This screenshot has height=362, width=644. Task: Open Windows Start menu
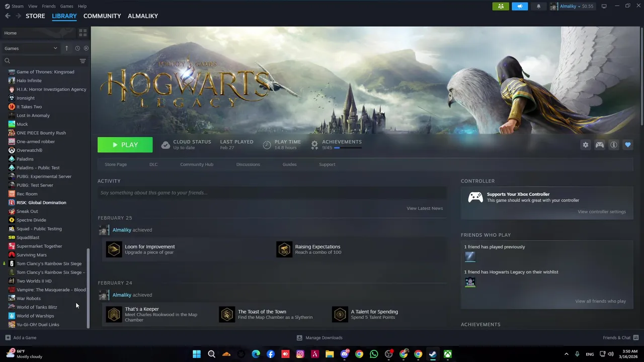click(197, 354)
